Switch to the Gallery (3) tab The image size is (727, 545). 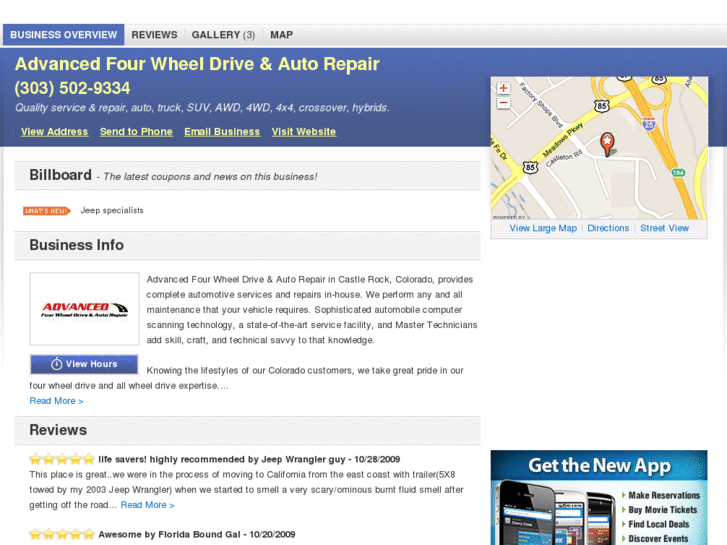223,35
